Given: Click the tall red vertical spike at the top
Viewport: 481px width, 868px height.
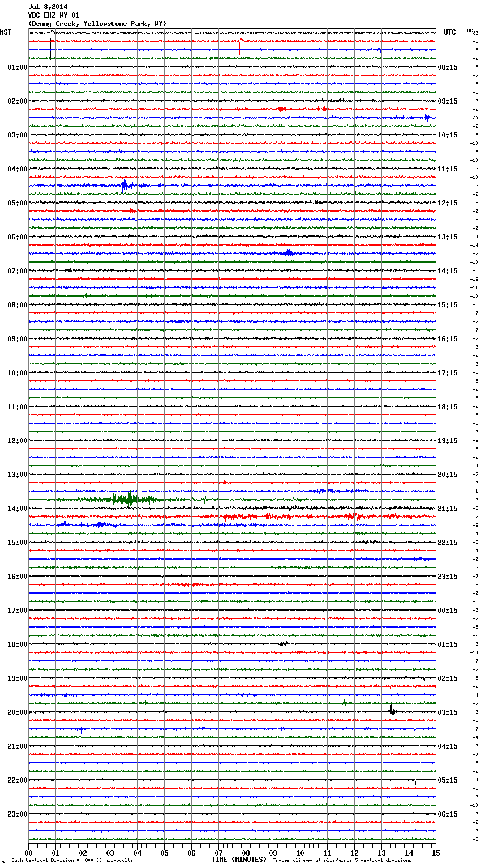Looking at the screenshot, I should (x=239, y=31).
